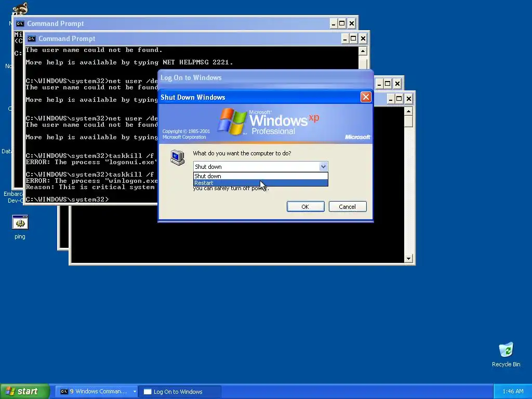
Task: Click OK in Shut Down Windows
Action: [x=305, y=207]
